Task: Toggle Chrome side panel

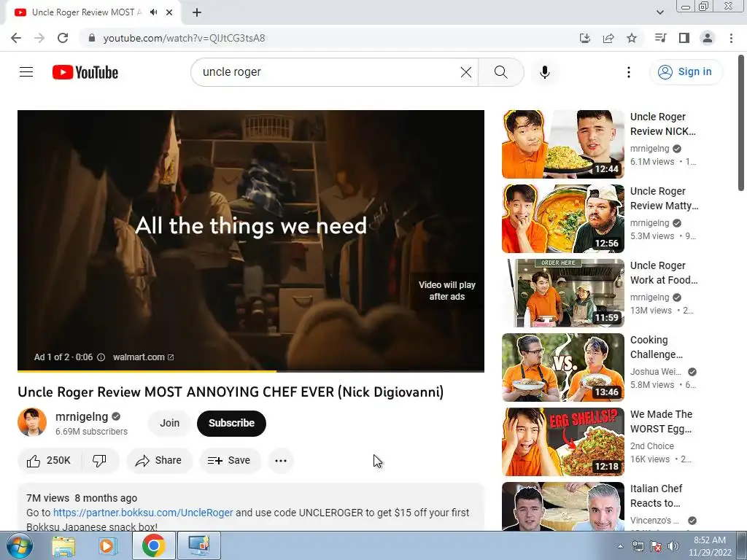Action: pyautogui.click(x=684, y=38)
